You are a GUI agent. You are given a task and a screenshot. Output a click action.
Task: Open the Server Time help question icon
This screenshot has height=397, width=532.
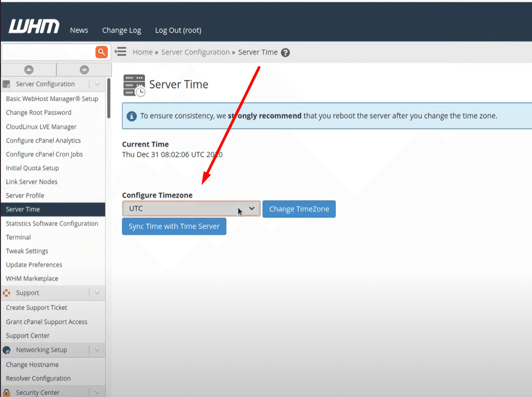point(285,53)
